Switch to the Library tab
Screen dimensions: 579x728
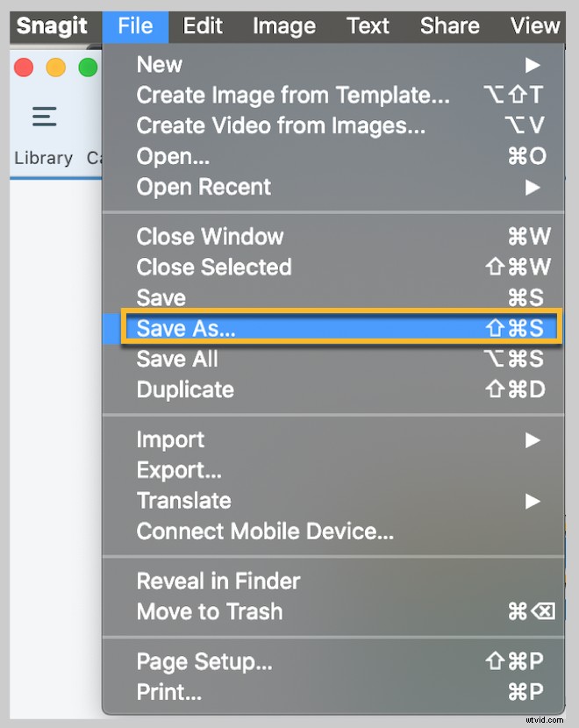click(43, 158)
